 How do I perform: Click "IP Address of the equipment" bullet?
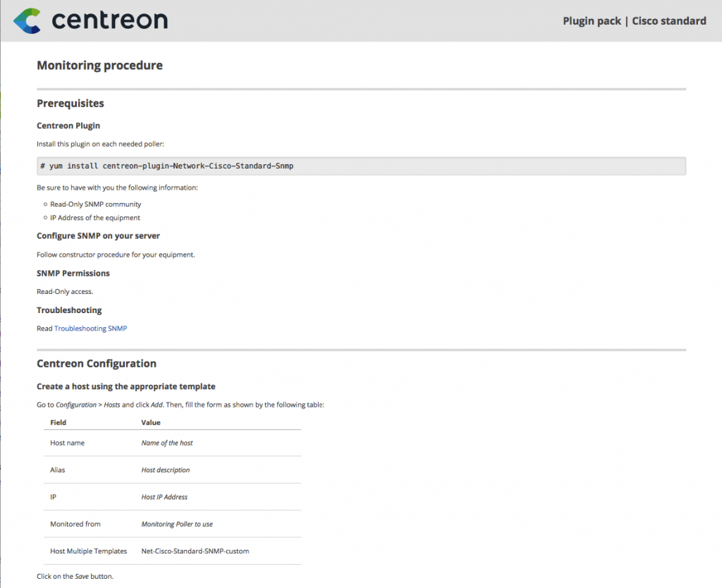pos(95,218)
